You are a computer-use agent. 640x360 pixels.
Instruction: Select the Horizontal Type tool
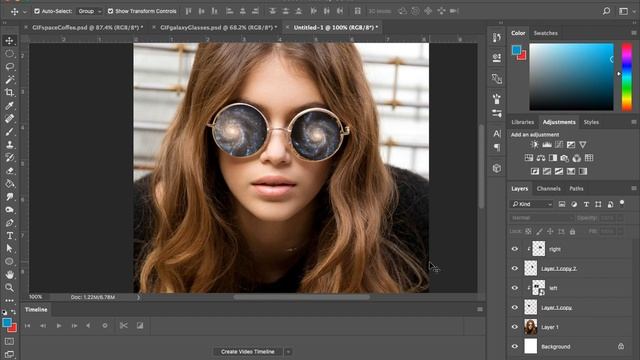[9, 236]
